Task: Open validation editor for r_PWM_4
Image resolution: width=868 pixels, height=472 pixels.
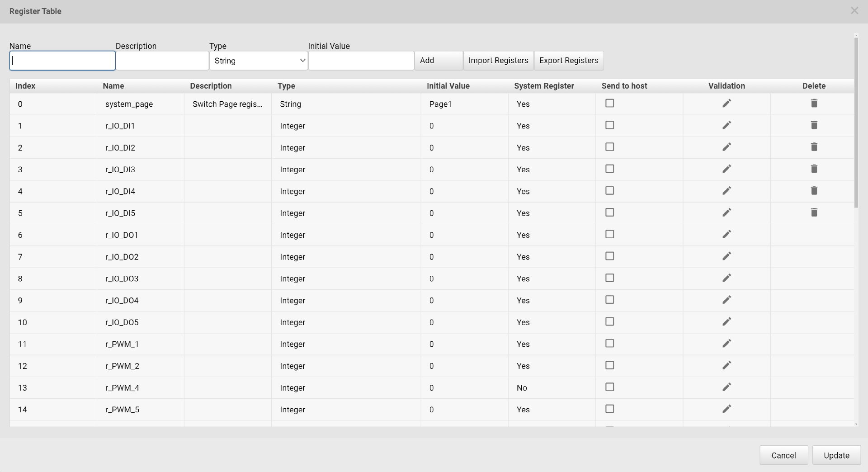Action: coord(726,387)
